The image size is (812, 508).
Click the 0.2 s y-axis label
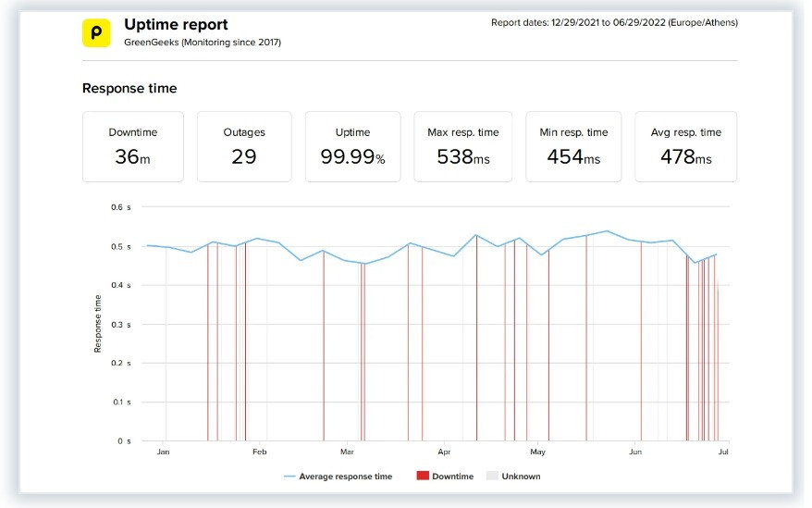[120, 363]
